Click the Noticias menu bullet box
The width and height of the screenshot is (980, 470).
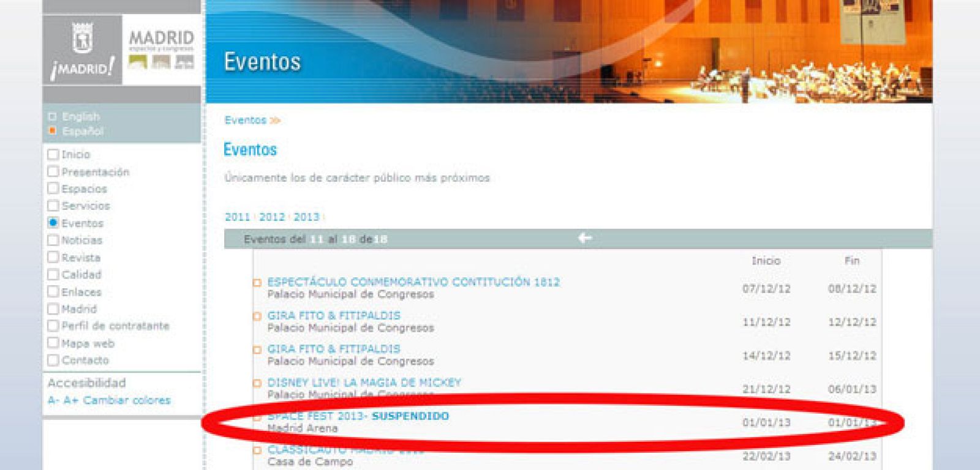[53, 240]
